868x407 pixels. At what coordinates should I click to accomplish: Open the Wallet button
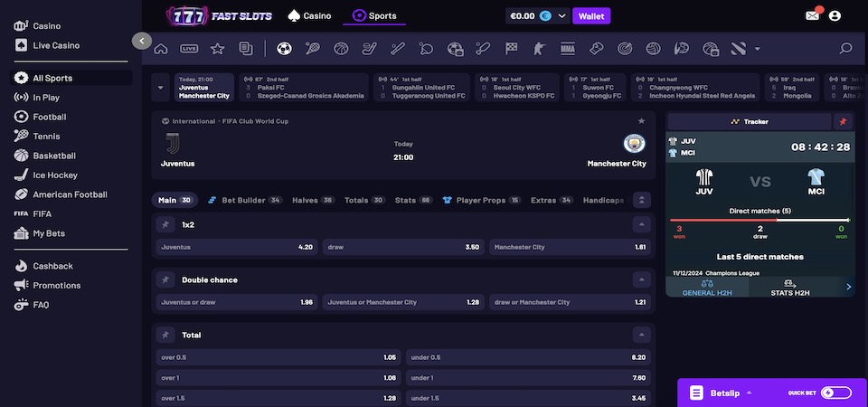[x=591, y=16]
